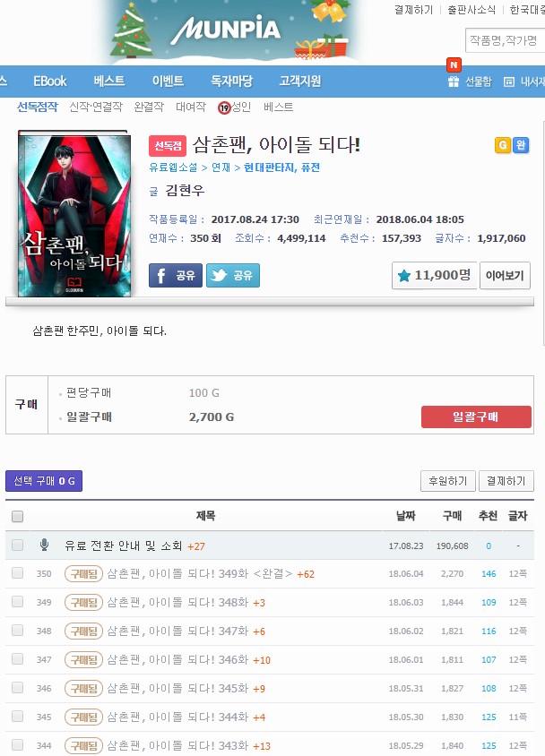
Task: Open the 내서재 library icon
Action: click(x=509, y=82)
